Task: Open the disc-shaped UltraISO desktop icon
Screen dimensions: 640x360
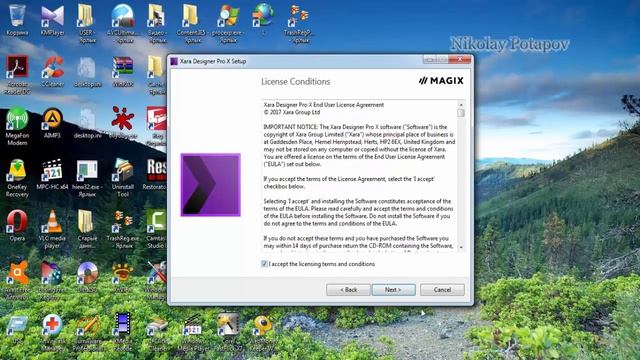Action: (87, 278)
